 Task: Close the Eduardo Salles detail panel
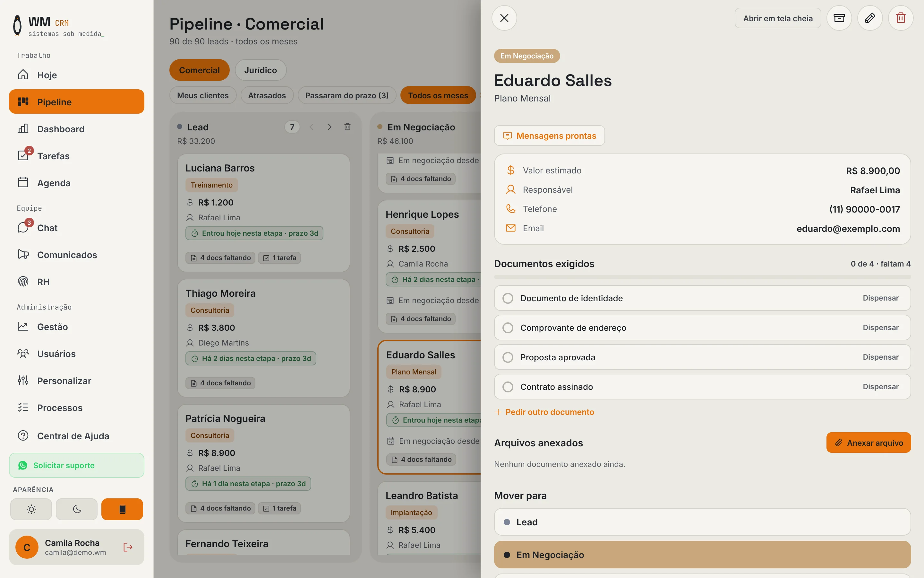(504, 18)
